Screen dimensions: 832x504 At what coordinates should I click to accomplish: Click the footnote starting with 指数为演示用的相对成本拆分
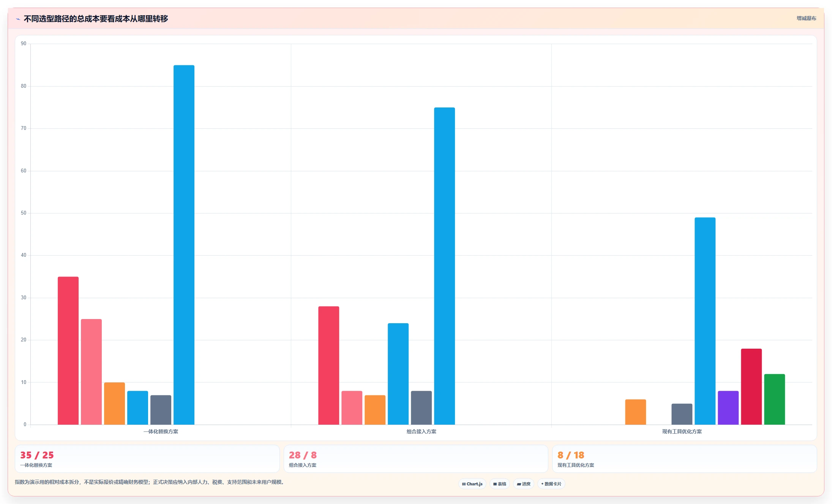150,482
